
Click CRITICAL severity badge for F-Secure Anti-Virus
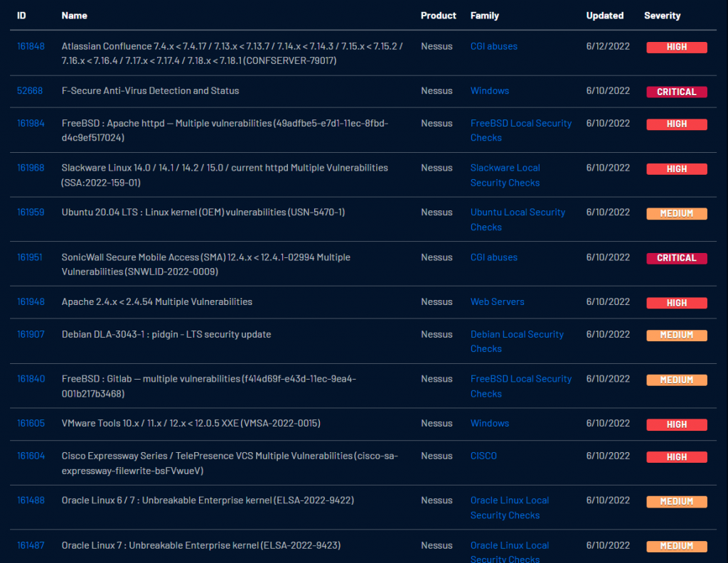(677, 92)
